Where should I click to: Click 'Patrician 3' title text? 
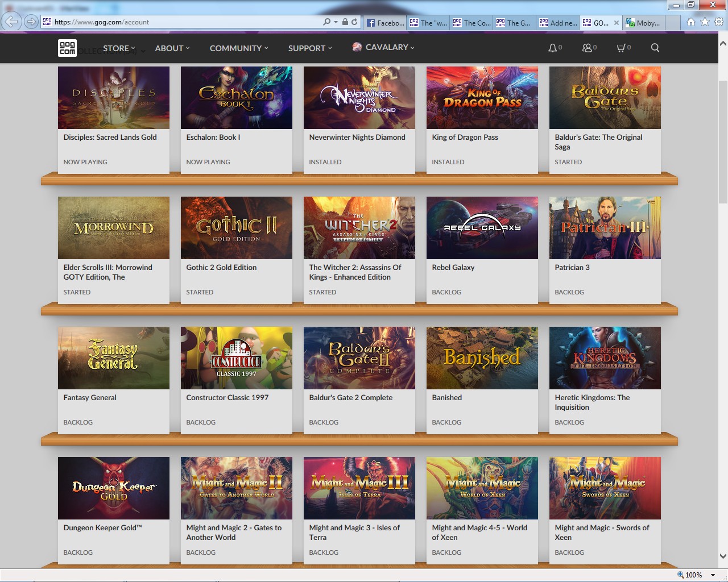pyautogui.click(x=572, y=268)
